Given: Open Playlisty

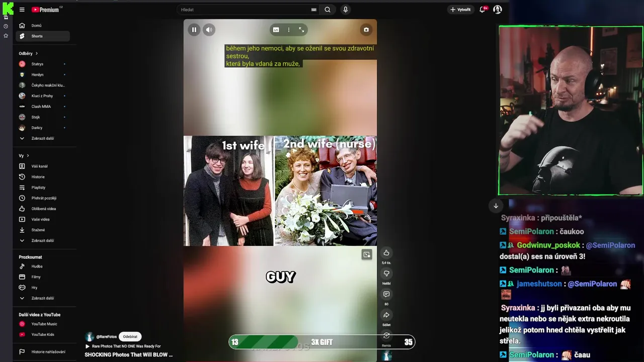Looking at the screenshot, I should coord(44,188).
